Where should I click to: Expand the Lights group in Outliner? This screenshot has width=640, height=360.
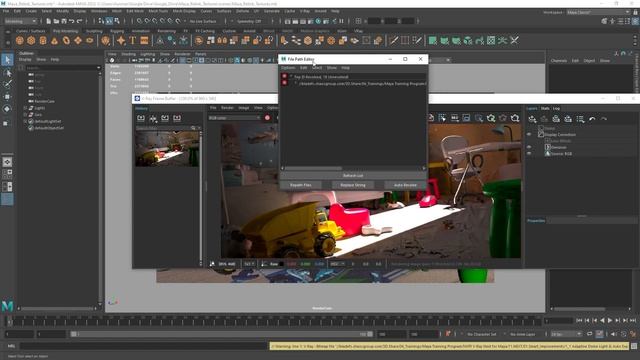click(25, 108)
